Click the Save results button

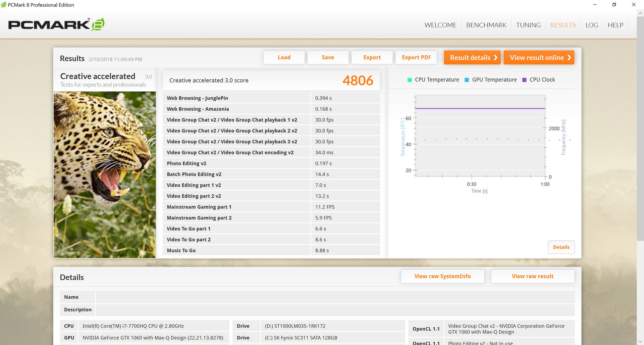[328, 57]
